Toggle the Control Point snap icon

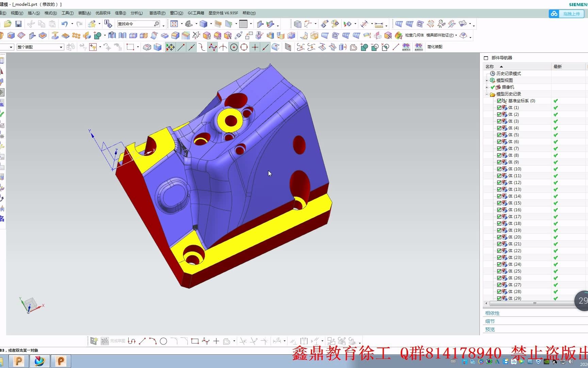(x=213, y=47)
